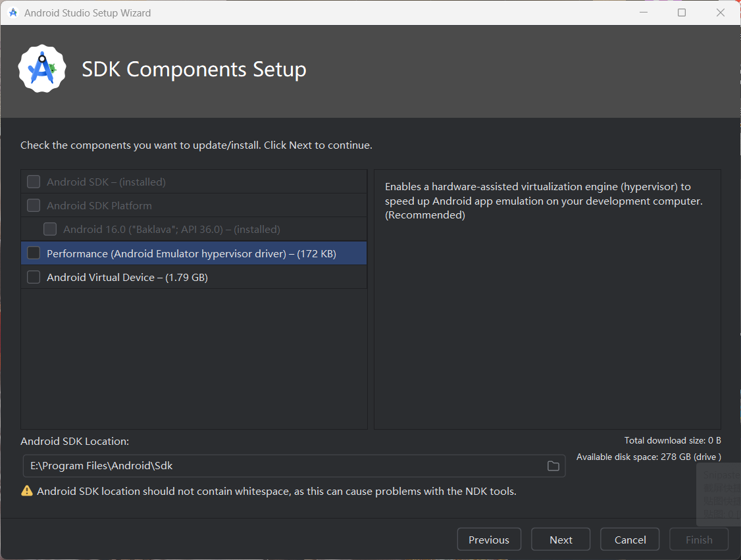Maximize the Setup Wizard window
Screen dimensions: 741x560
coord(682,13)
